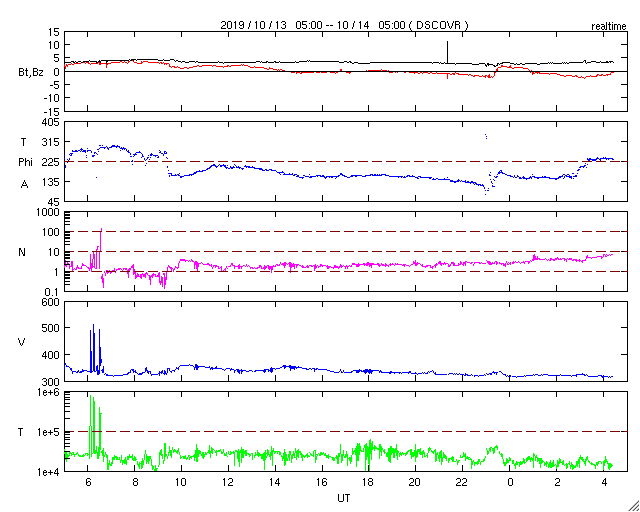Click the 'realtime' label
The height and width of the screenshot is (512, 640).
609,27
